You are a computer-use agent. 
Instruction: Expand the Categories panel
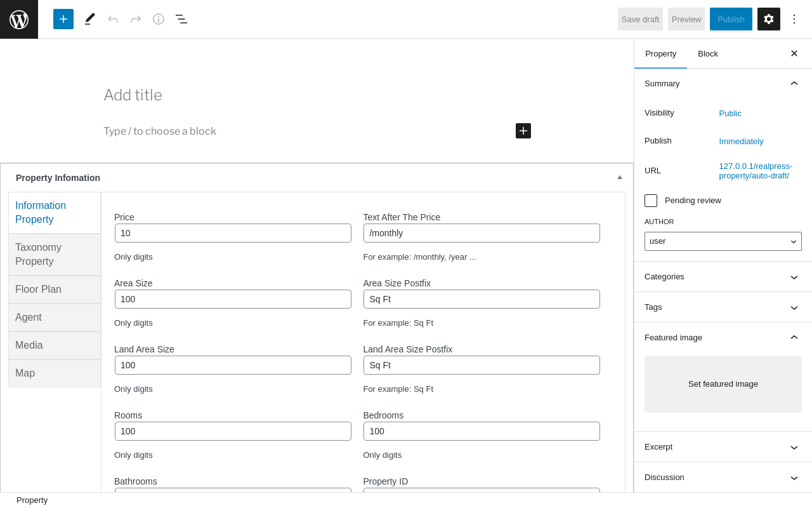(x=723, y=277)
